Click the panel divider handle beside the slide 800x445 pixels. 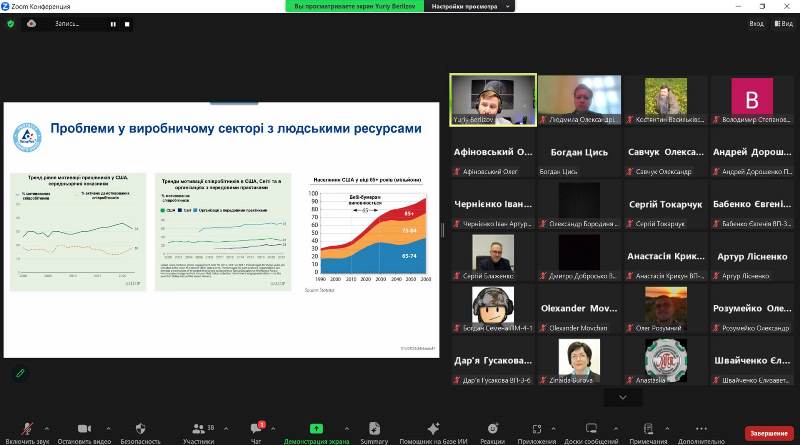442,230
